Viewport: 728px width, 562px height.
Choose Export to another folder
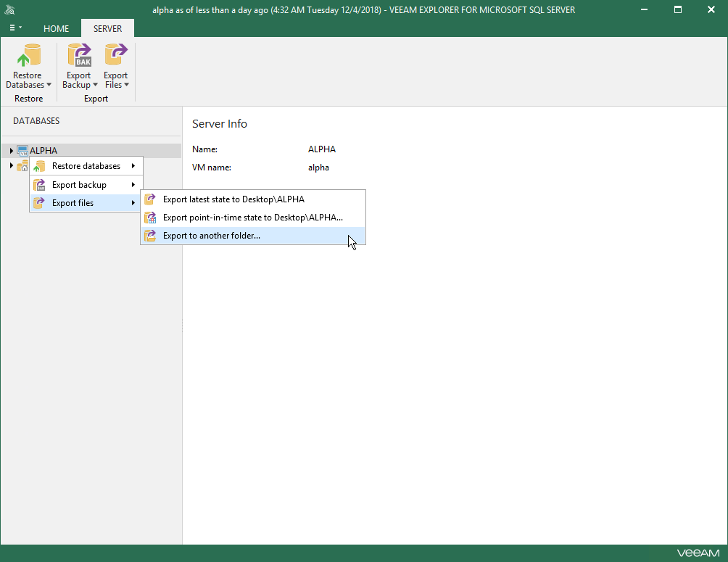(253, 236)
